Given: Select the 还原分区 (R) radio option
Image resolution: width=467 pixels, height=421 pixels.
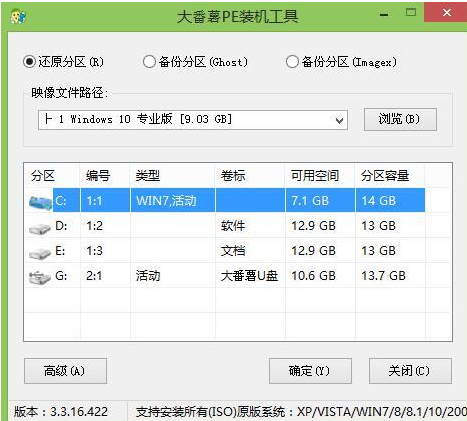Looking at the screenshot, I should point(63,62).
